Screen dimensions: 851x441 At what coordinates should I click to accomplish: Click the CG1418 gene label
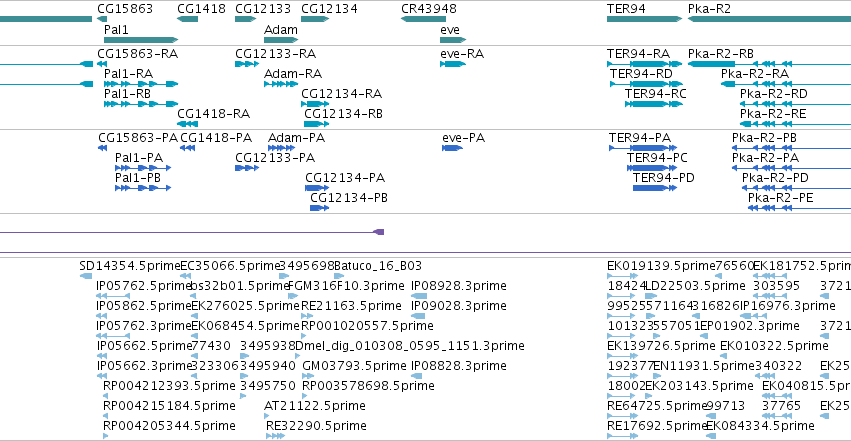pyautogui.click(x=201, y=9)
